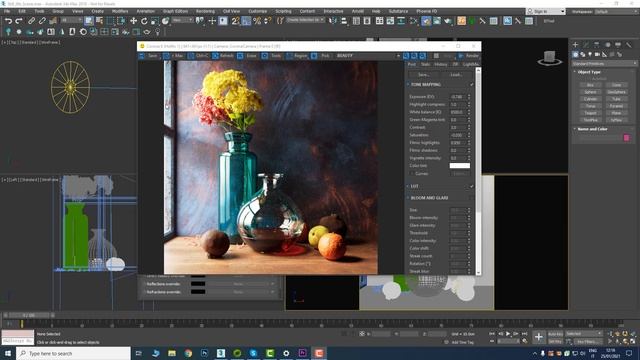Switch to the LightMix tab in VFB

coord(470,64)
